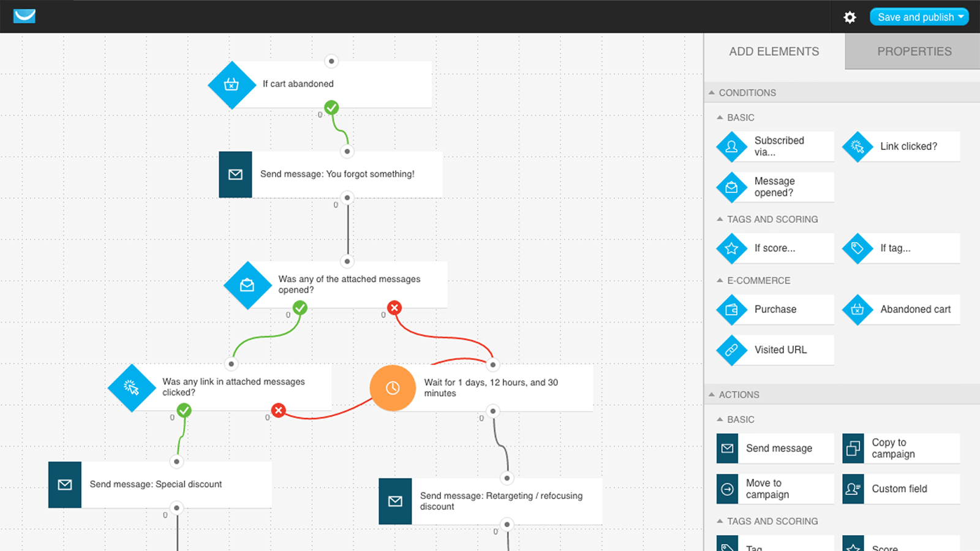
Task: Switch to the ADD ELEMENTS tab
Action: [774, 51]
